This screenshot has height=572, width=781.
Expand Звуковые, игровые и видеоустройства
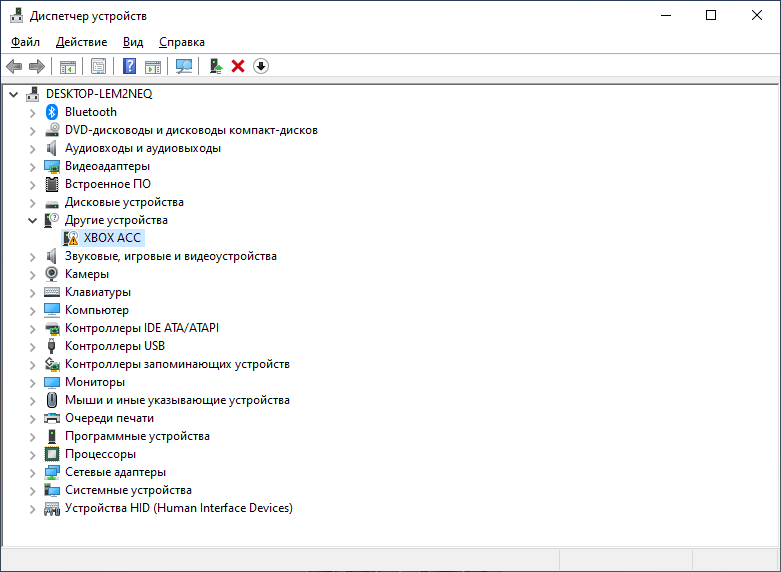point(33,257)
